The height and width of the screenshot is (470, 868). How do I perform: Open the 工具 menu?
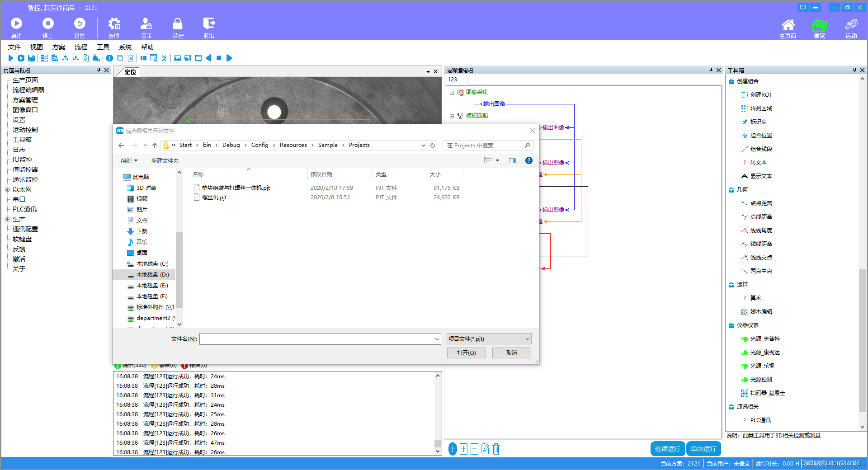(103, 47)
